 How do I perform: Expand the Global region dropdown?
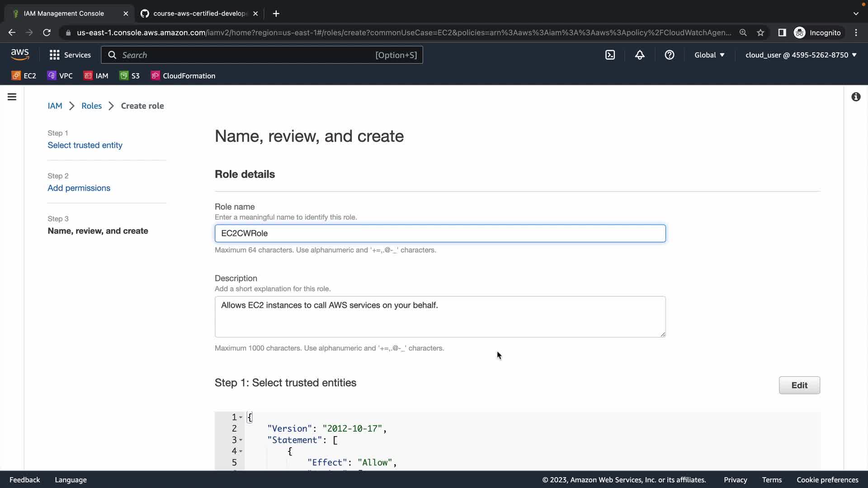(x=709, y=55)
